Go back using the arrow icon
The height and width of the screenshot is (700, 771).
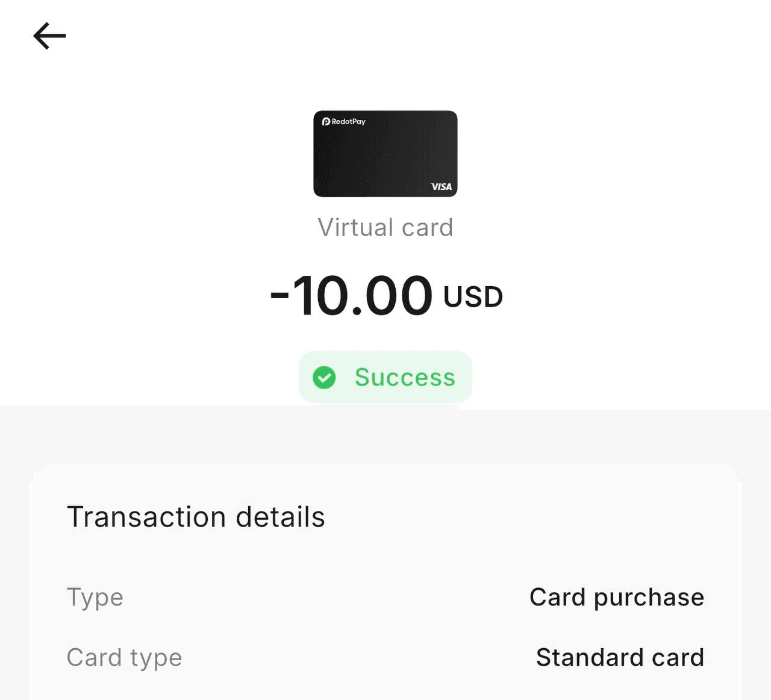(49, 36)
